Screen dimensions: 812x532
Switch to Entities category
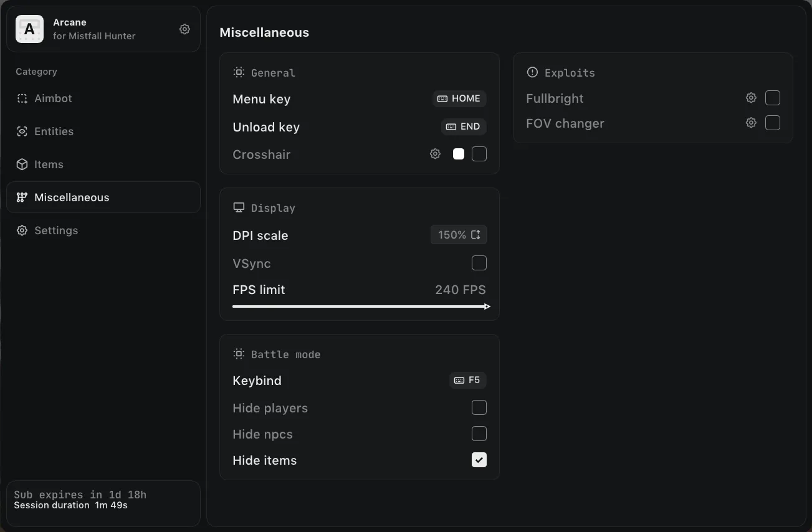click(x=103, y=131)
